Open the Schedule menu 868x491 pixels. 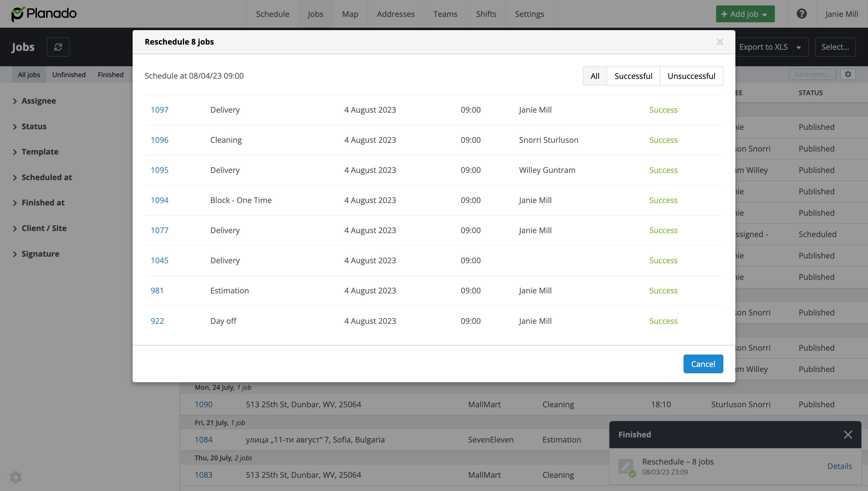pos(272,14)
